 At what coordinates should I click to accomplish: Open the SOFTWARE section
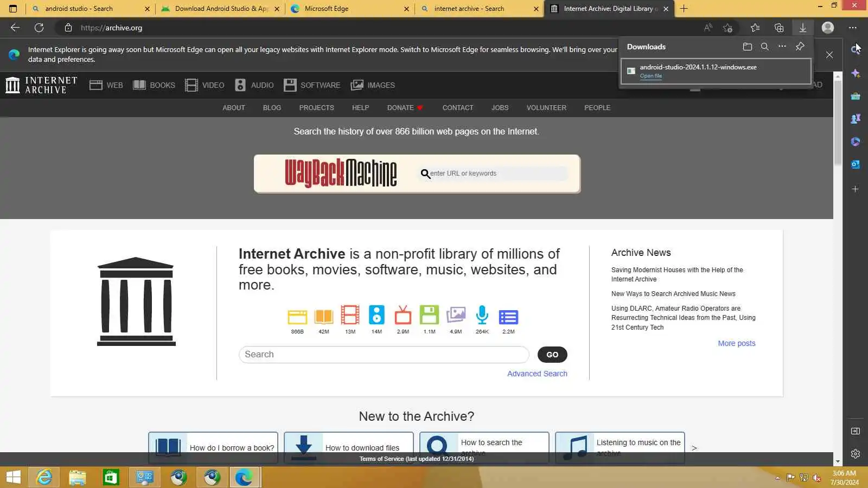[x=312, y=85]
